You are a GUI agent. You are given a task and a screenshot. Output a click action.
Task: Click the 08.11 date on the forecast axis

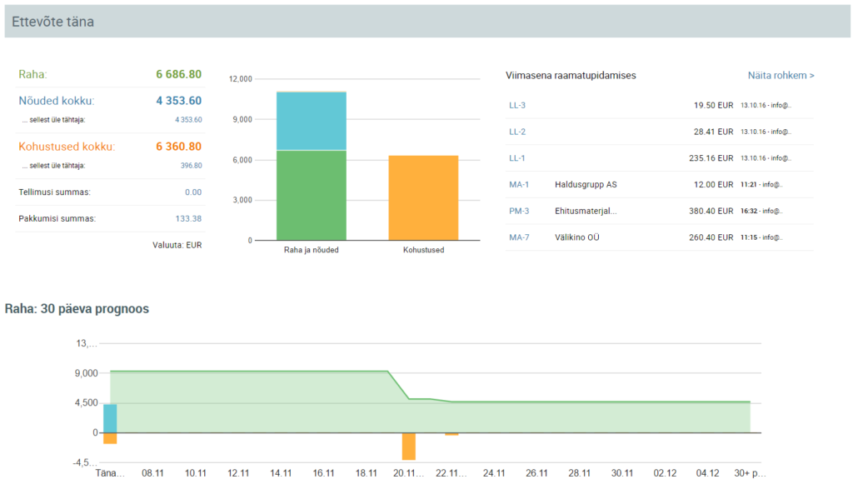pos(153,473)
